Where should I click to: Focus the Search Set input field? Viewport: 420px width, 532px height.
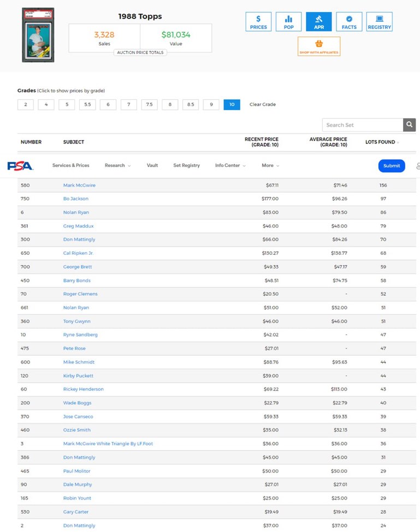pos(363,125)
